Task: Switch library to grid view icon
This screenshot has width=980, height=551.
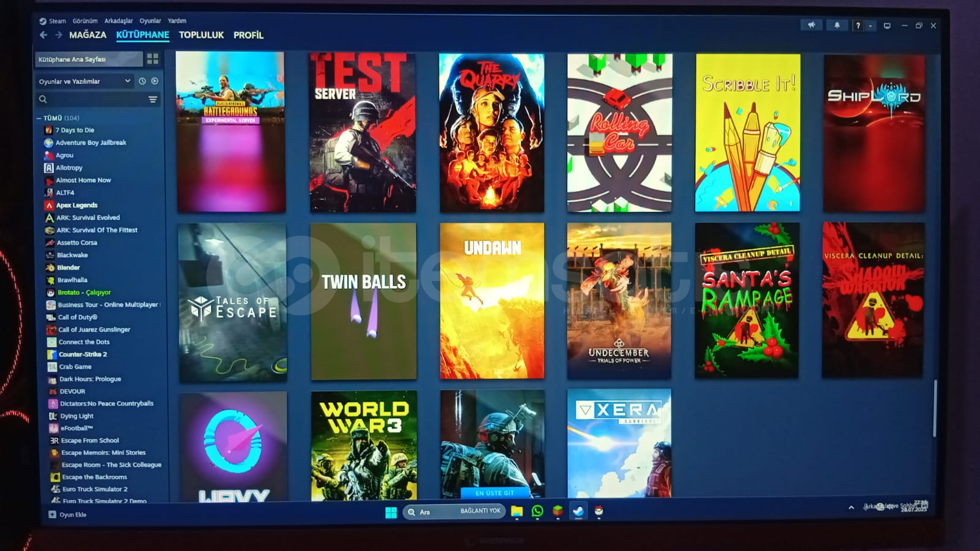Action: coord(153,59)
